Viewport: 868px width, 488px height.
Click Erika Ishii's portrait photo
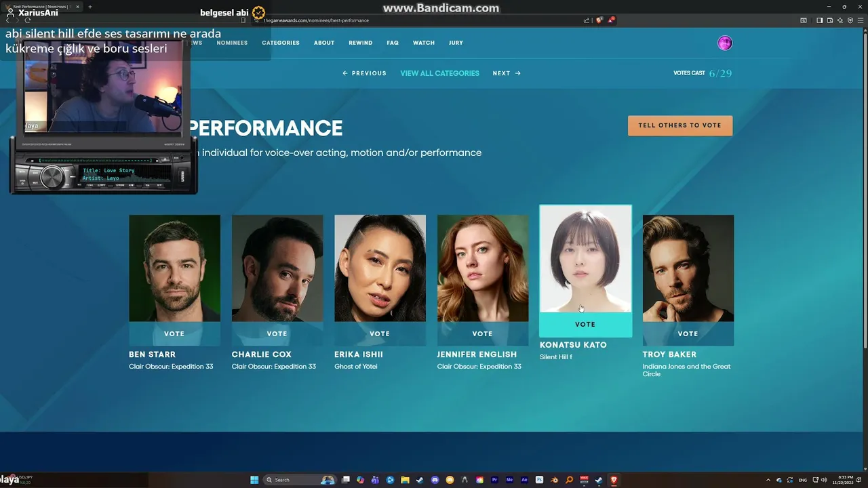[x=380, y=268]
